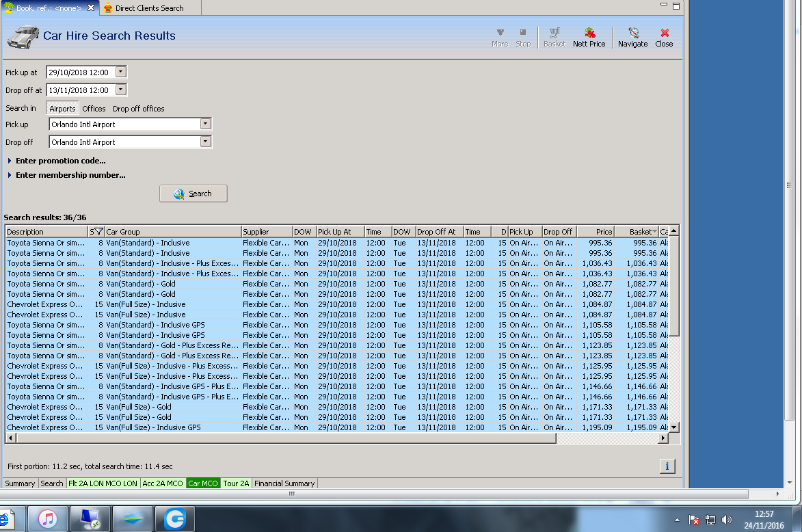
Task: Click scroll right arrow of results list
Action: point(663,438)
